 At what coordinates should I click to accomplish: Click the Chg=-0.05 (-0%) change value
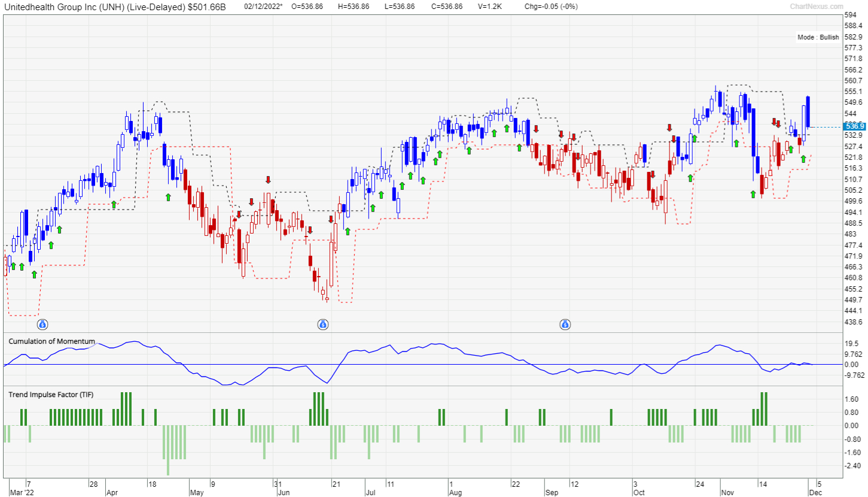(551, 6)
